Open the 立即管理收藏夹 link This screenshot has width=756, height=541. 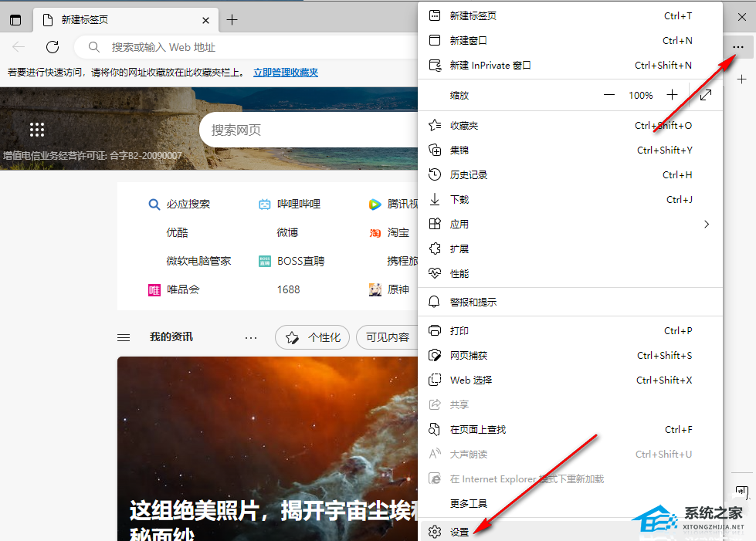point(286,73)
